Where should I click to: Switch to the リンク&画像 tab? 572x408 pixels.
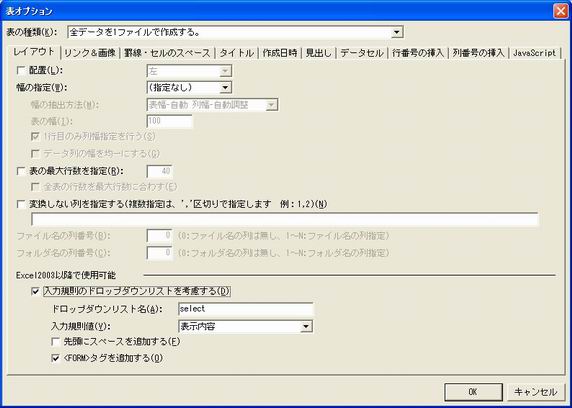(90, 53)
